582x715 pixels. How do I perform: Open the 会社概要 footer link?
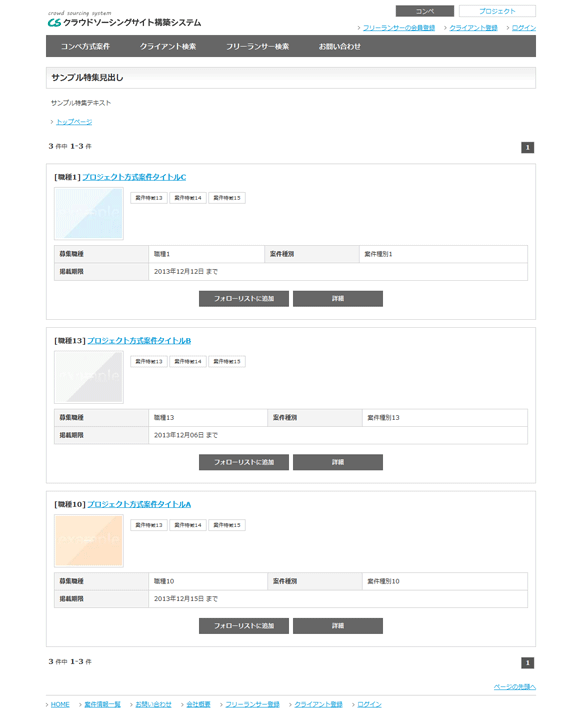click(198, 705)
